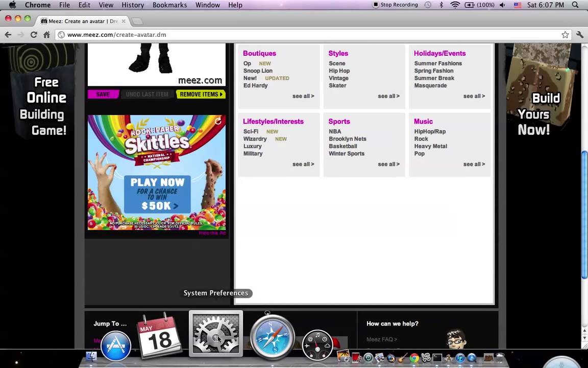The image size is (588, 368).
Task: Expand Music with see all
Action: pyautogui.click(x=474, y=164)
